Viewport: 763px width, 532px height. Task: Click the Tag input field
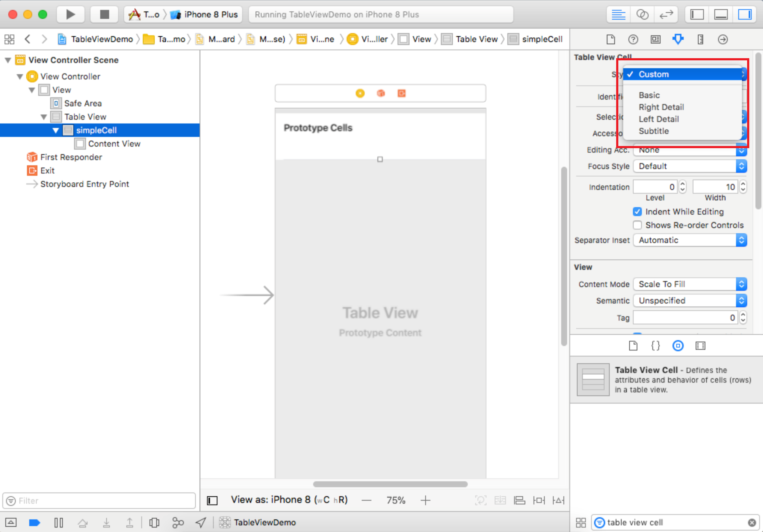click(x=685, y=318)
